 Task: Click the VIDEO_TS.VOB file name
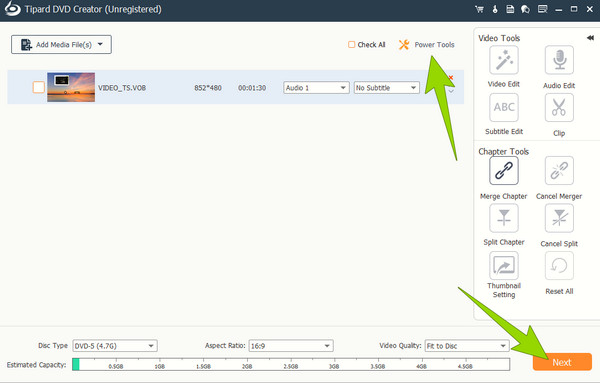pos(122,88)
